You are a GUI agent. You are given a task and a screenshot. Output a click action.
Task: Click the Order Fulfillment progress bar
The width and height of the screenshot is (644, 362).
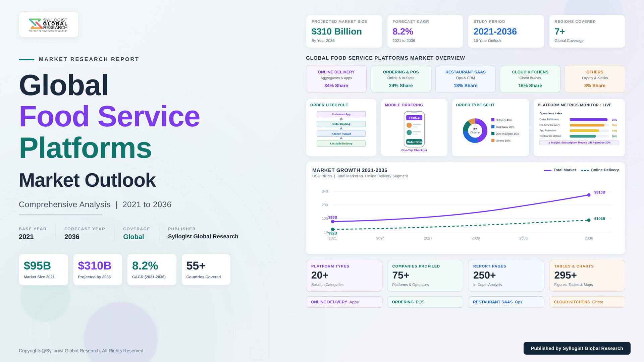pos(589,120)
